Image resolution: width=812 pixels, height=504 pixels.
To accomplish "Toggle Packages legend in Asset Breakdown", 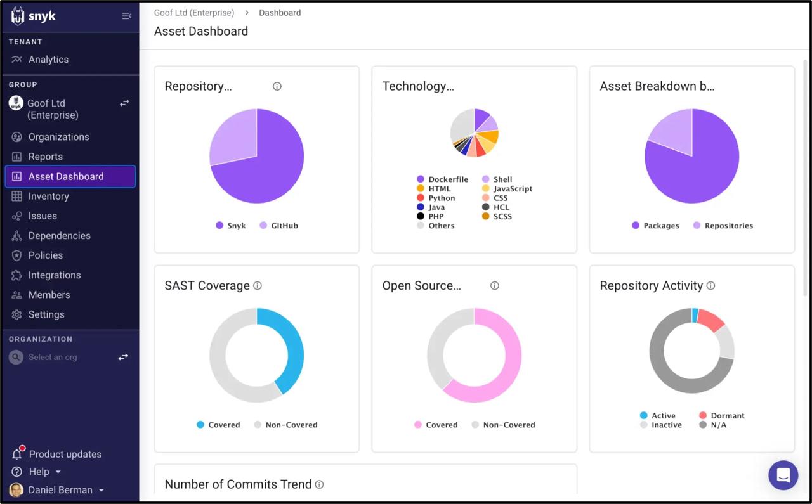I will (656, 225).
